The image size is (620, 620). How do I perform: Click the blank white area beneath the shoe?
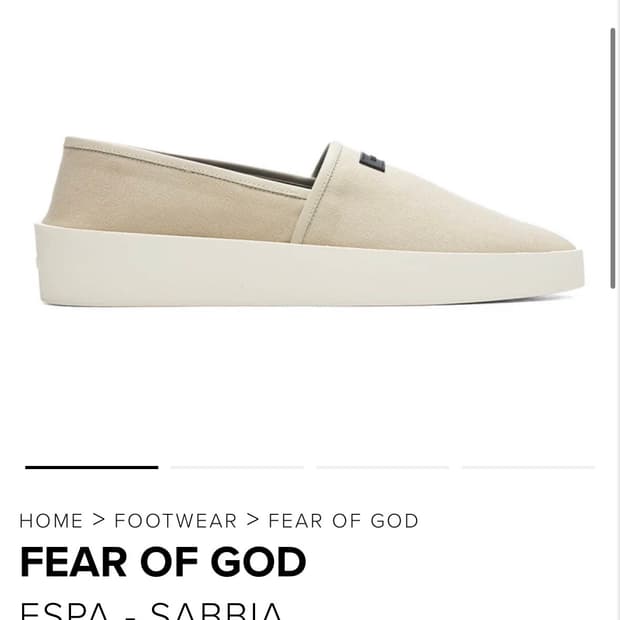pyautogui.click(x=309, y=380)
